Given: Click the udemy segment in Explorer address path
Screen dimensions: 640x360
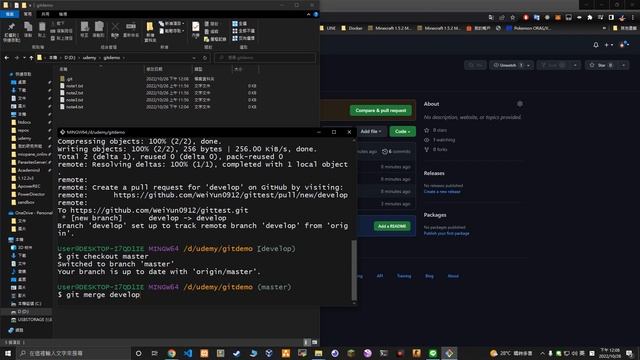Looking at the screenshot, I should pyautogui.click(x=89, y=58).
